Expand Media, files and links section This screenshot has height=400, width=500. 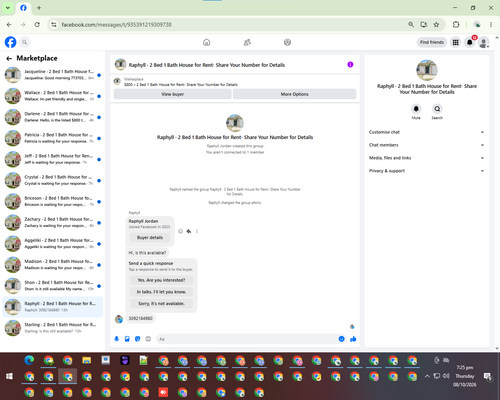[x=426, y=158]
